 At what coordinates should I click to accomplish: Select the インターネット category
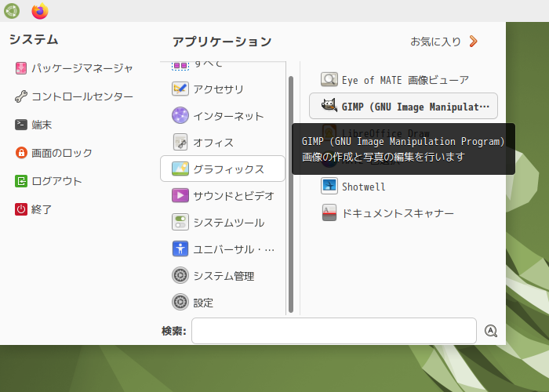(223, 115)
